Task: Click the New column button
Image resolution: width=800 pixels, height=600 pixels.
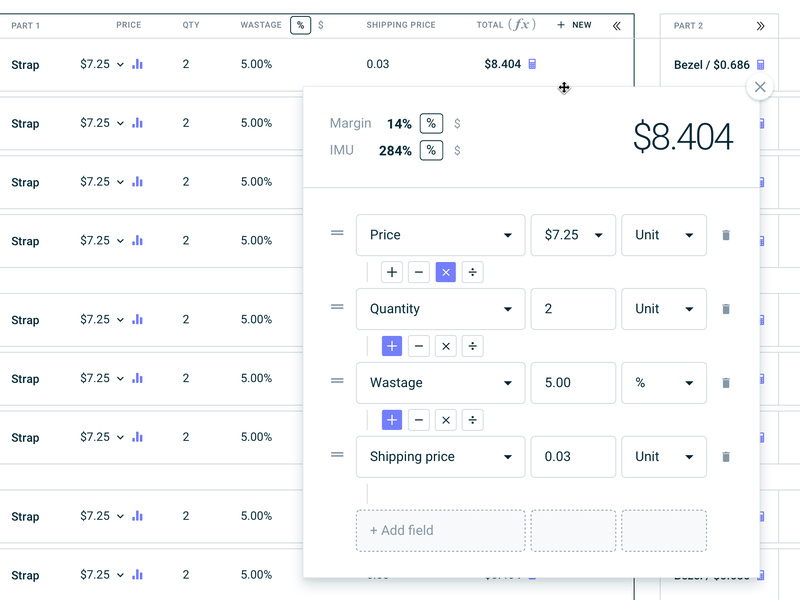Action: pos(574,25)
